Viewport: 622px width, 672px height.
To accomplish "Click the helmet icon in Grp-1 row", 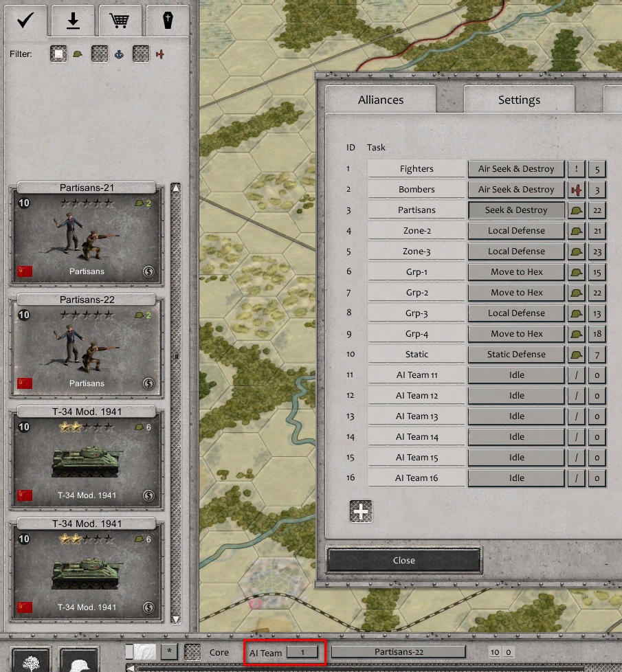I will 576,271.
